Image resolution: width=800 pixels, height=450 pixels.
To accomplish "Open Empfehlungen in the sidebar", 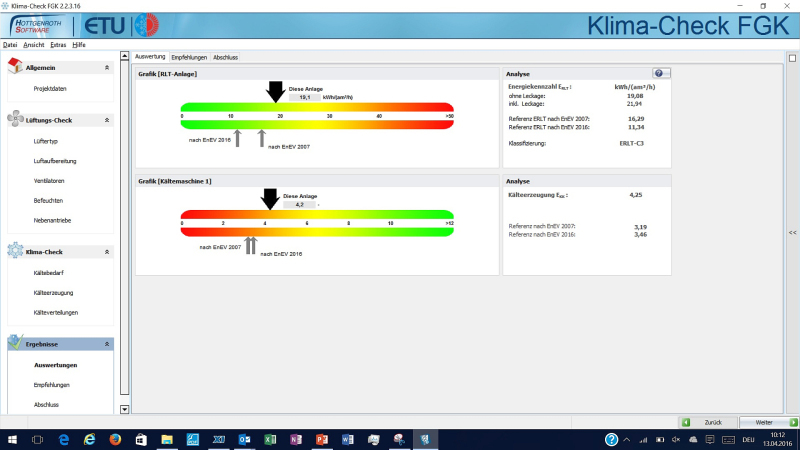I will [x=52, y=385].
